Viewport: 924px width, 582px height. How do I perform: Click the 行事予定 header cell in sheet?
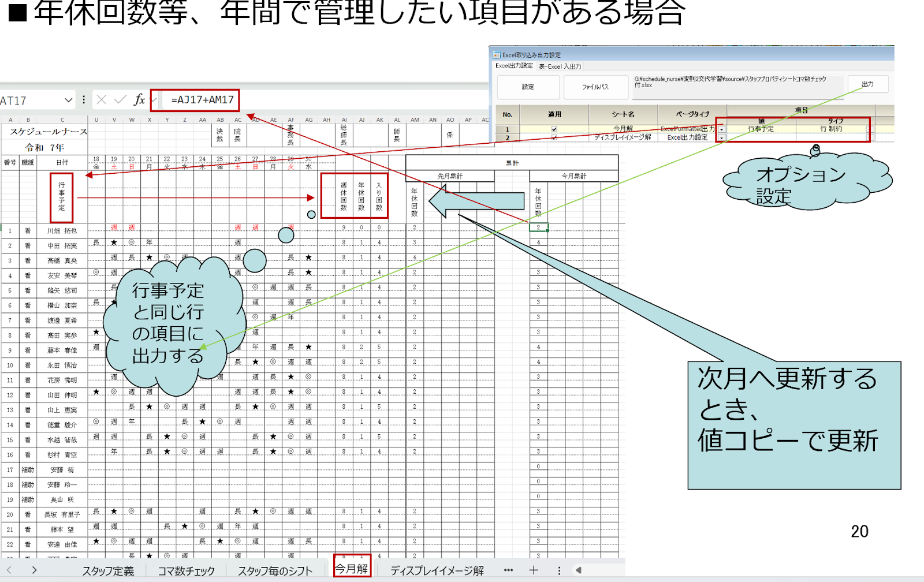point(61,197)
